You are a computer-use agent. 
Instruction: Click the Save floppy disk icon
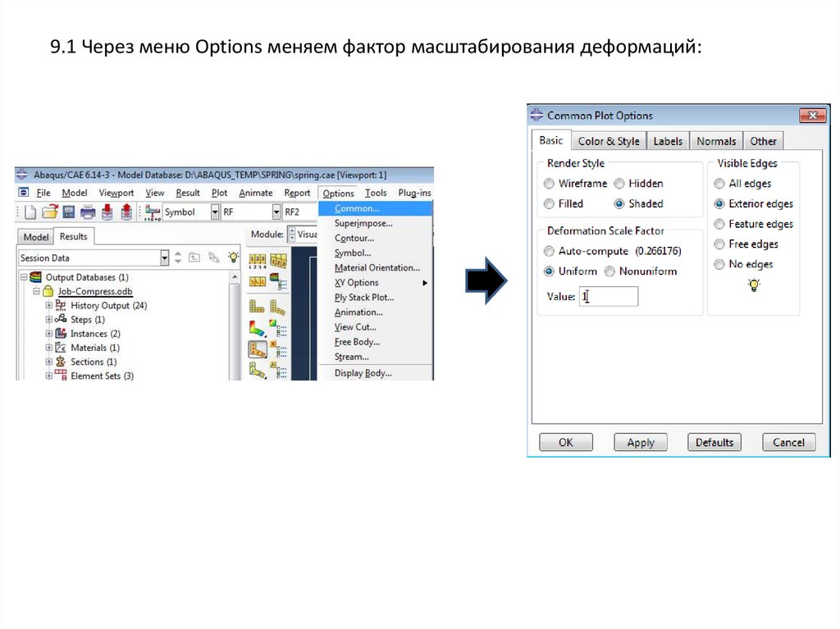click(x=69, y=212)
